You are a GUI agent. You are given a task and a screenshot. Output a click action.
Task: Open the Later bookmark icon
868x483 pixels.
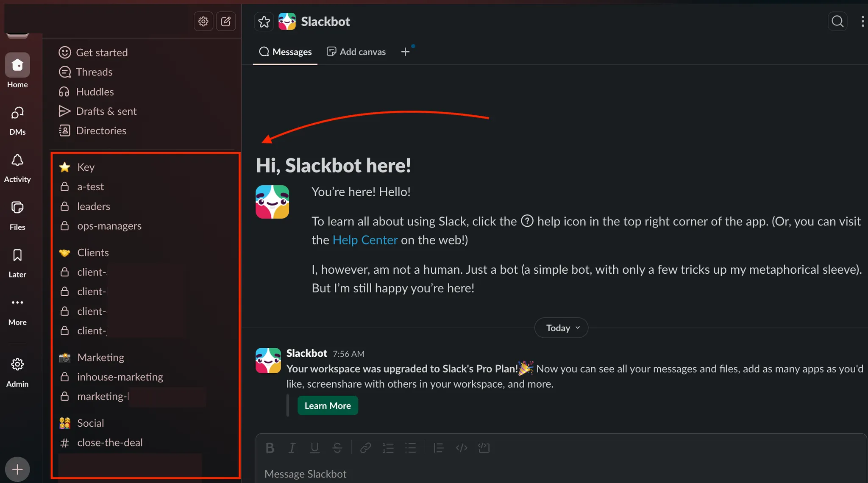pyautogui.click(x=17, y=255)
